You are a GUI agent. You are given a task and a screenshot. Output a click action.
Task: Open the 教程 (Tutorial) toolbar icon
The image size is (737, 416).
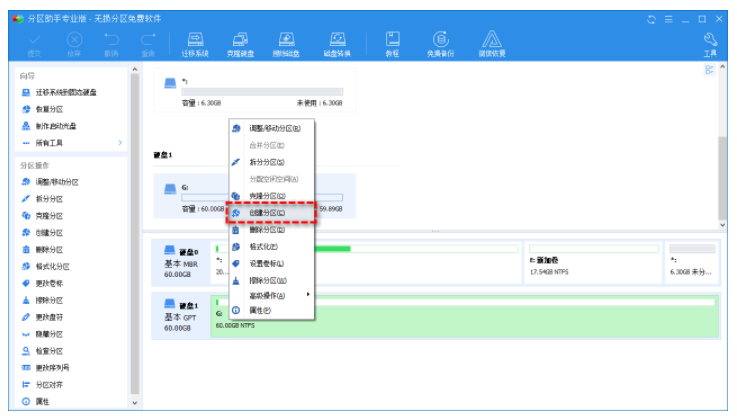tap(393, 43)
